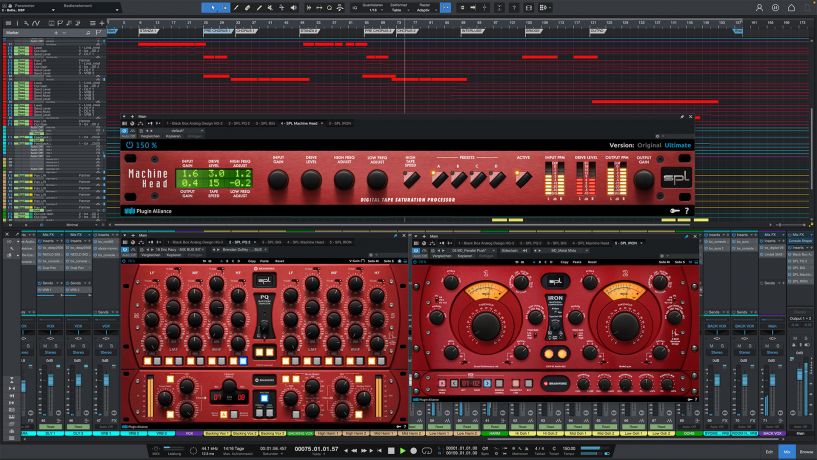Screen dimensions: 817x460
Task: Open Machine Head help question mark
Action: [687, 211]
